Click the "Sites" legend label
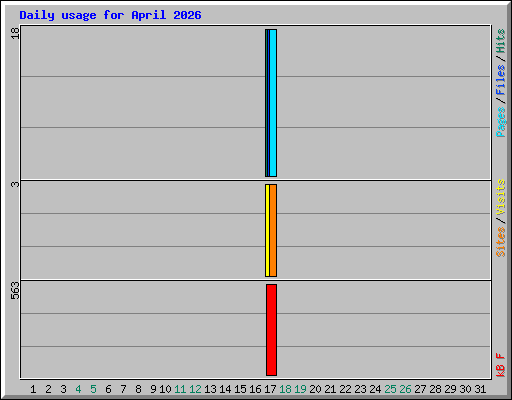512x400 pixels. click(501, 242)
